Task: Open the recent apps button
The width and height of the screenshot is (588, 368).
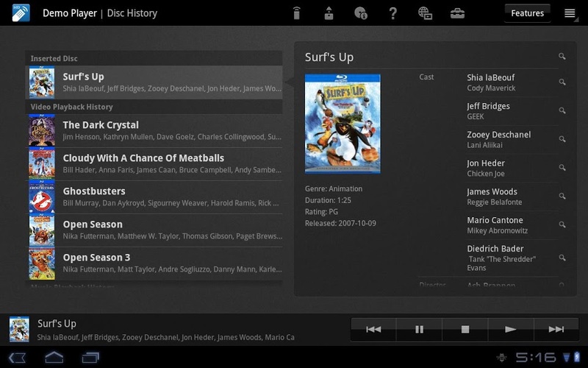Action: tap(90, 358)
